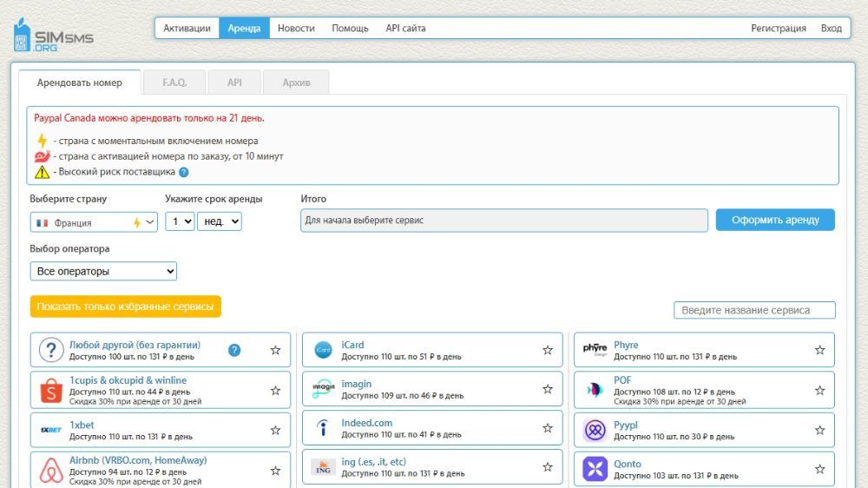Switch to the API tab
Screen dimensions: 868x488
pos(234,82)
